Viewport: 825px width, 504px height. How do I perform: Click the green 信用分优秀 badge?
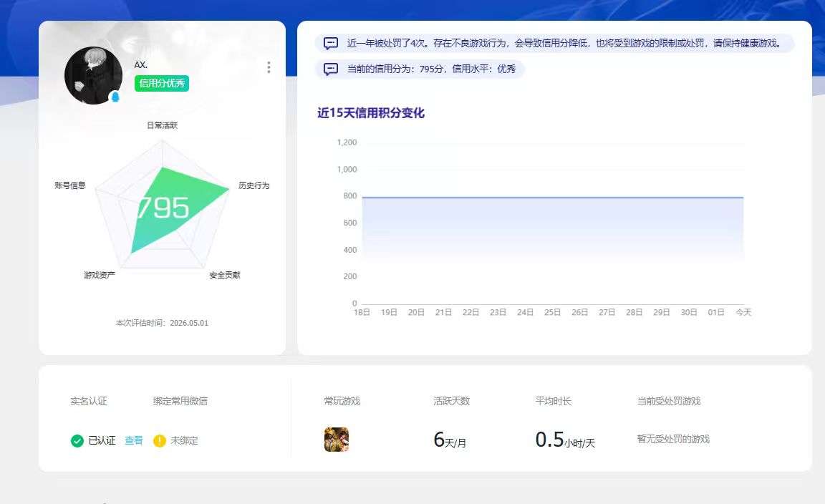pos(162,83)
